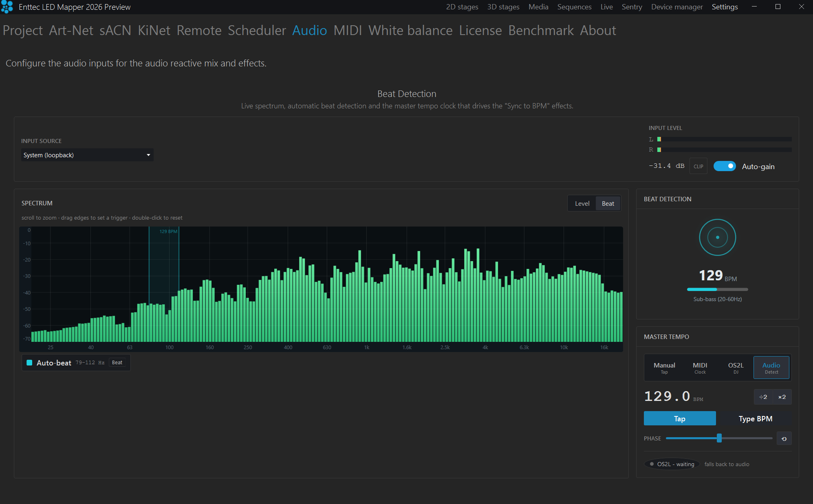
Task: Open the Settings section
Action: click(x=725, y=7)
